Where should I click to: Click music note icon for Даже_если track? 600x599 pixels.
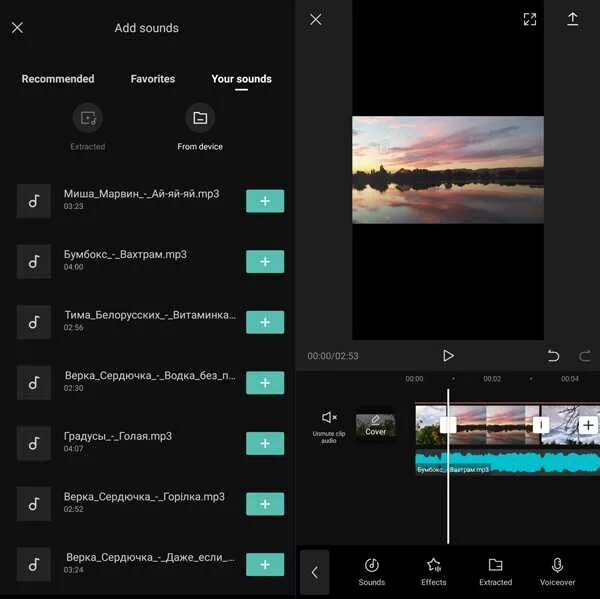pyautogui.click(x=34, y=565)
